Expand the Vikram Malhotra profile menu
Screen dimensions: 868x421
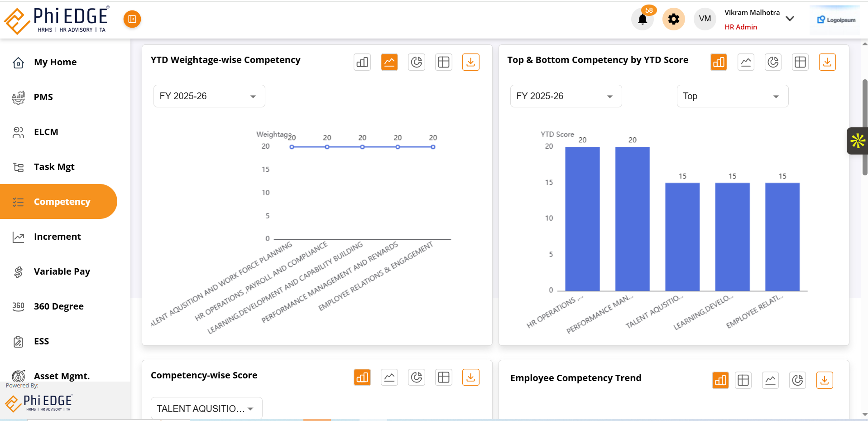[x=790, y=19]
